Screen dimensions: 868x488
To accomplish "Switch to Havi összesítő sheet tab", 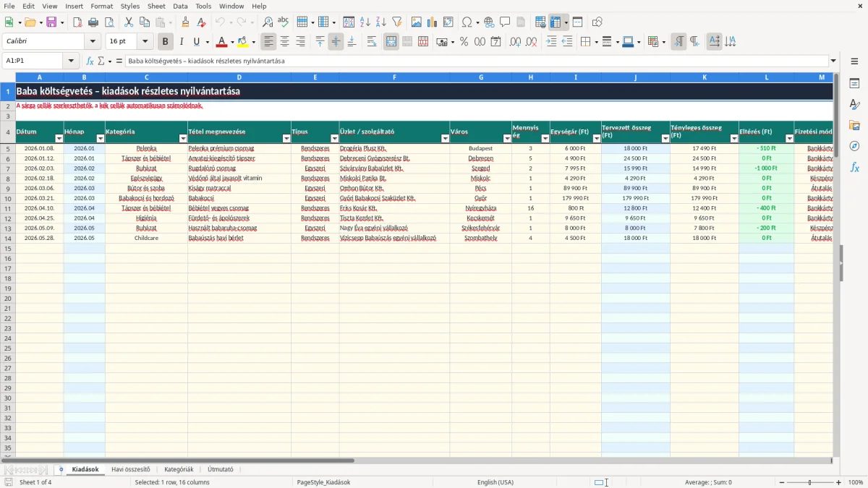I will point(131,469).
